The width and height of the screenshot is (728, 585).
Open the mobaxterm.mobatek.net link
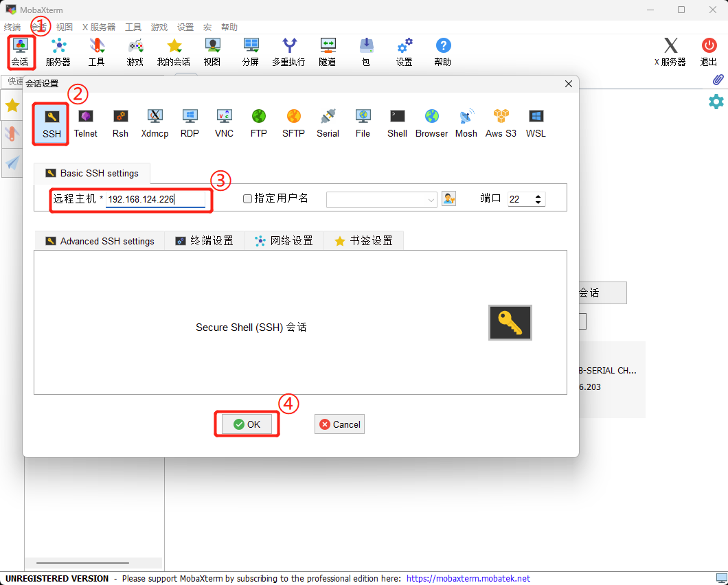pos(468,579)
